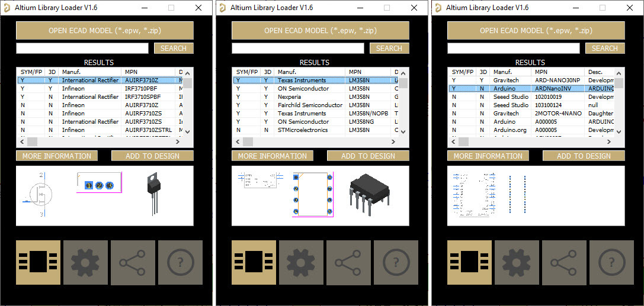Click ADD TO DESIGN in middle window

(368, 156)
